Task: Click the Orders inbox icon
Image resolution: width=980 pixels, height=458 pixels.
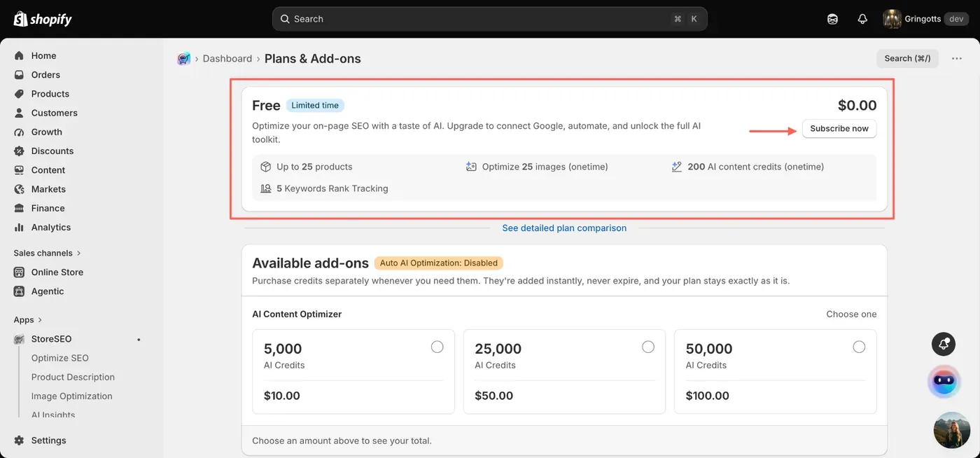Action: point(19,74)
